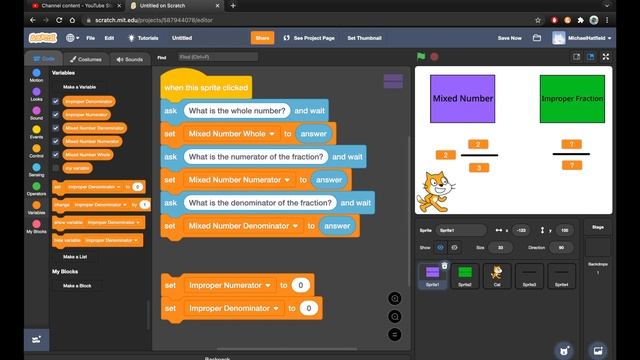Click the green flag to run project
The height and width of the screenshot is (360, 640).
point(421,57)
